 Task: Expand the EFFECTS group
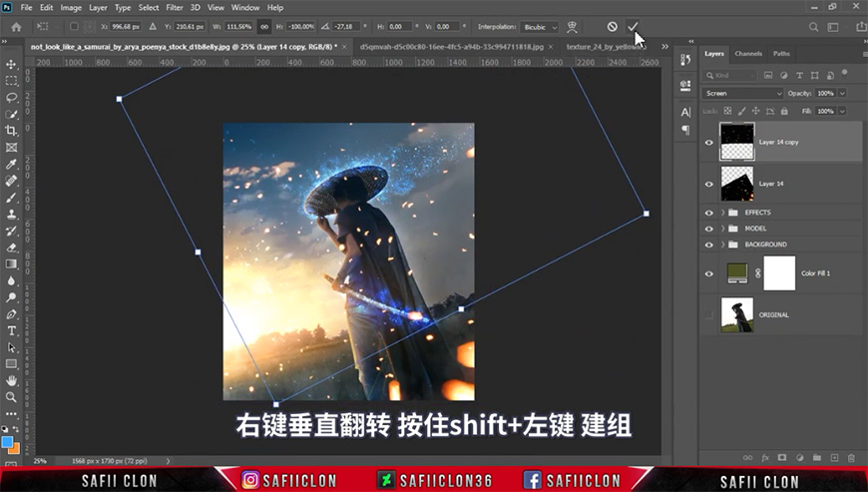coord(723,213)
